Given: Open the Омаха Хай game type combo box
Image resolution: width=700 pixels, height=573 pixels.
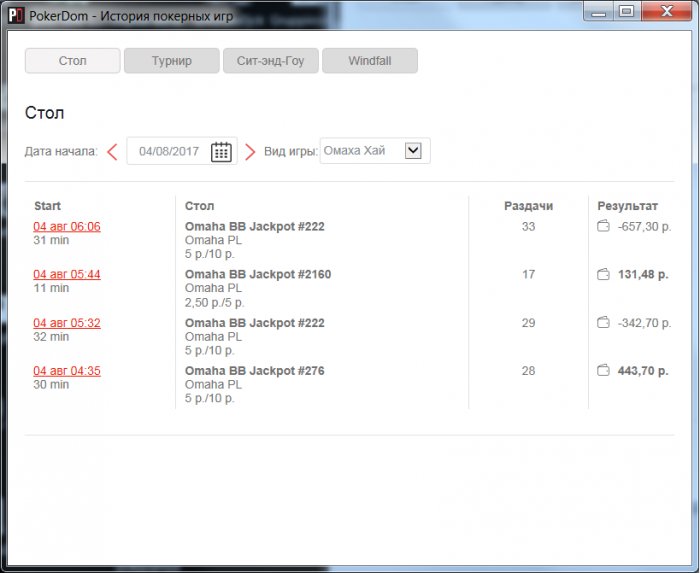Looking at the screenshot, I should tap(375, 151).
